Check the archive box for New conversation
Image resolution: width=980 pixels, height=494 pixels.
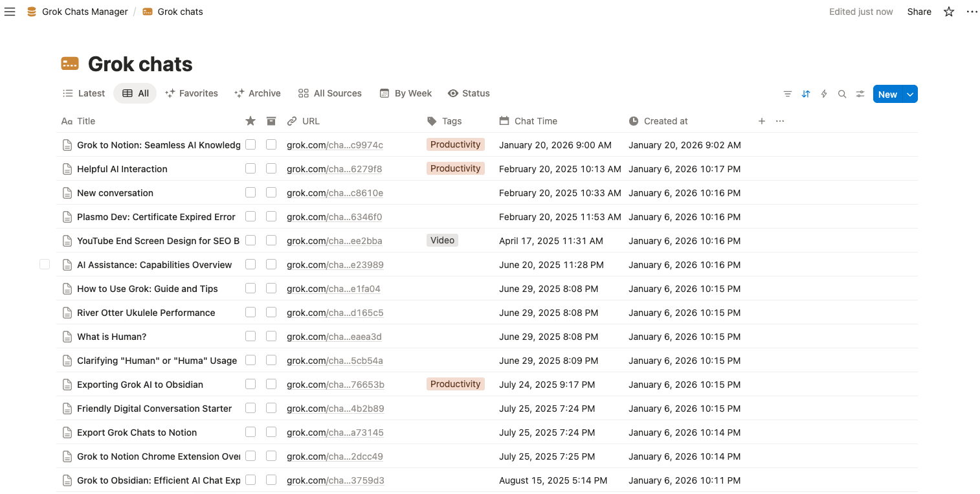tap(271, 192)
